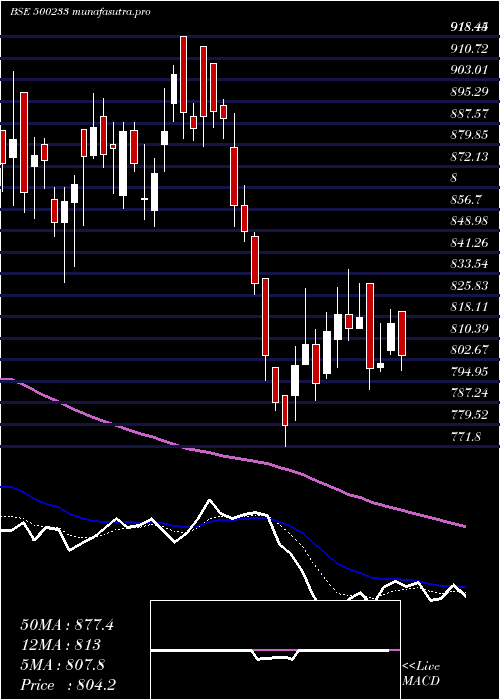Click the 810.39 price axis label
The image size is (500, 700).
click(470, 329)
